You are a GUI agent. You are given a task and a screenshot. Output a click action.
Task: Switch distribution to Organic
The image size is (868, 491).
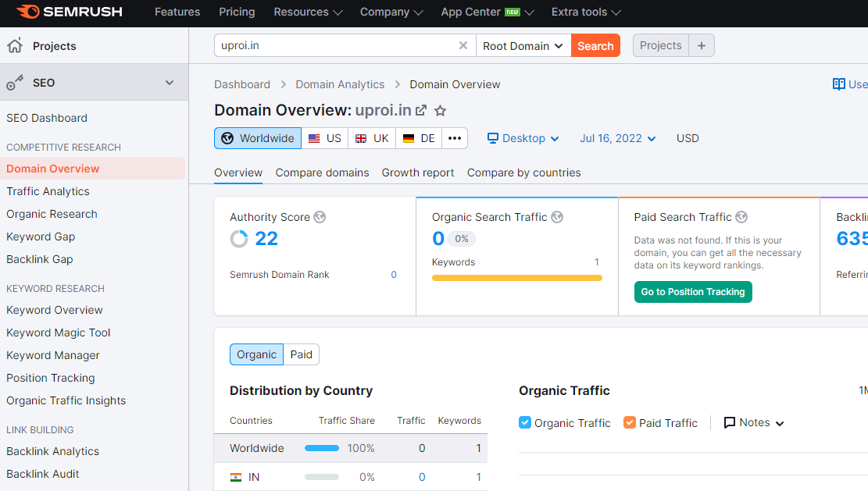click(256, 354)
